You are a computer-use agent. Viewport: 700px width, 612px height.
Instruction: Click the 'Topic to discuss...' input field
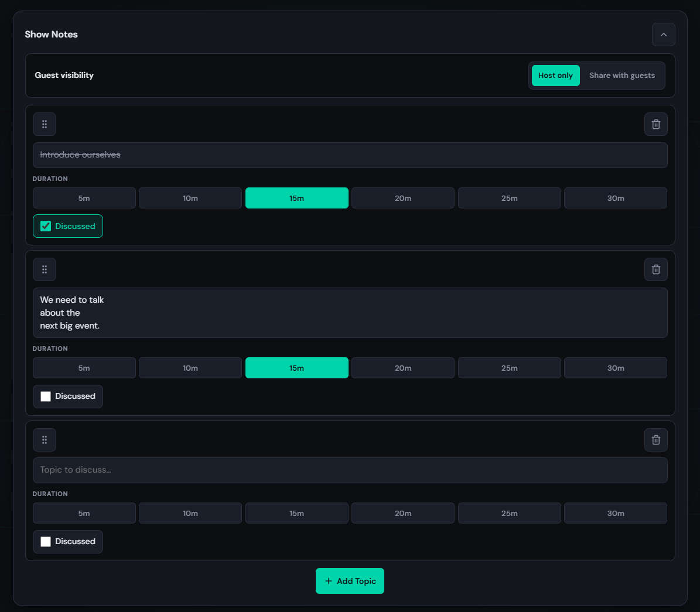350,470
